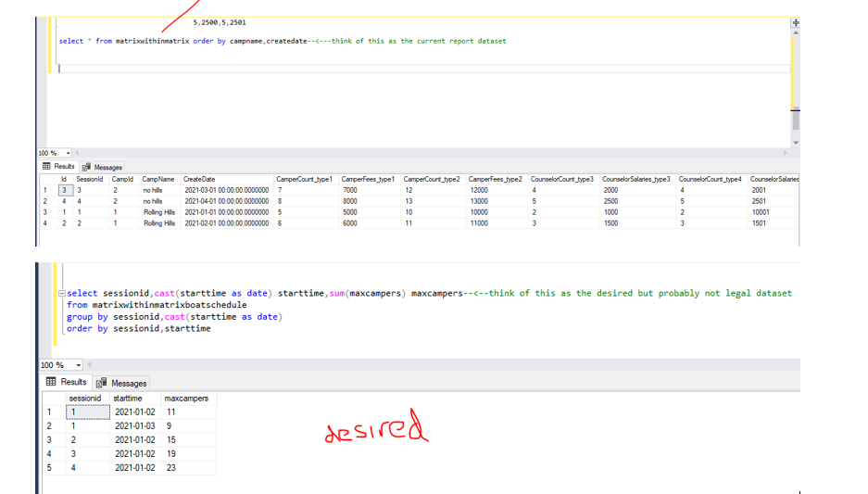868x494 pixels.
Task: Select row header 5 in lower results grid
Action: point(54,467)
